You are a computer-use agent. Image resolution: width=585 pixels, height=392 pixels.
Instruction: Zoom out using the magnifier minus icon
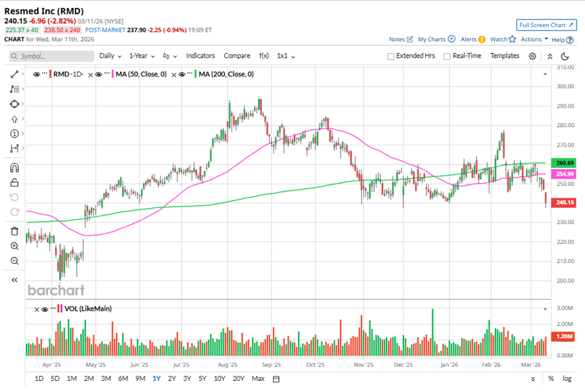pos(14,260)
